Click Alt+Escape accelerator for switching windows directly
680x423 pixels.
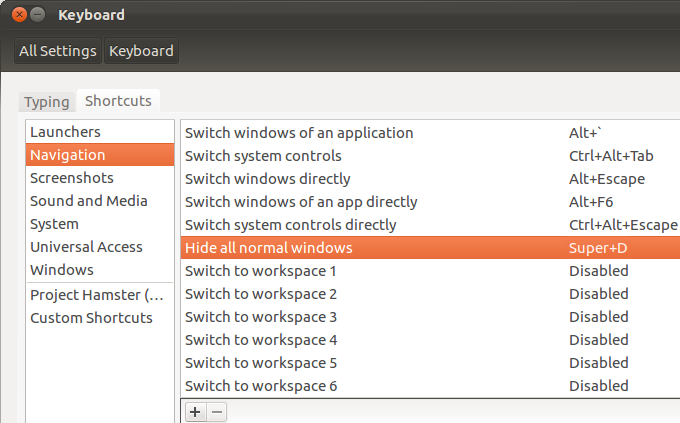(606, 179)
